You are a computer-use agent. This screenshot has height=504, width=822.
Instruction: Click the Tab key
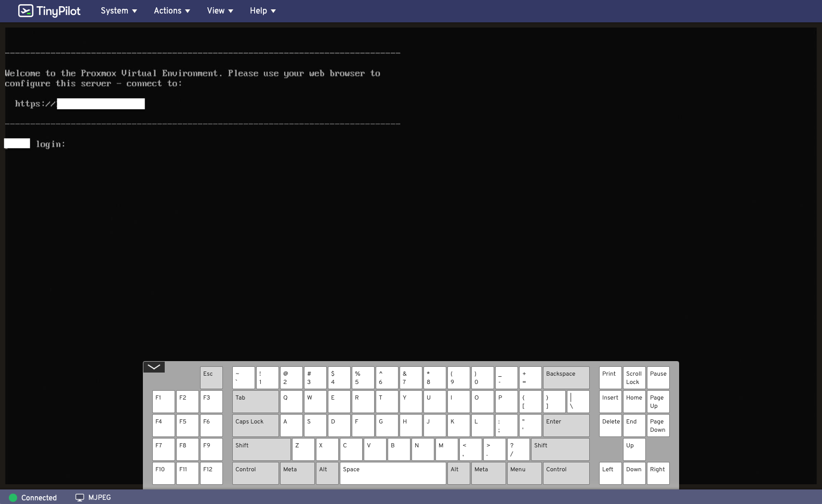tap(256, 402)
